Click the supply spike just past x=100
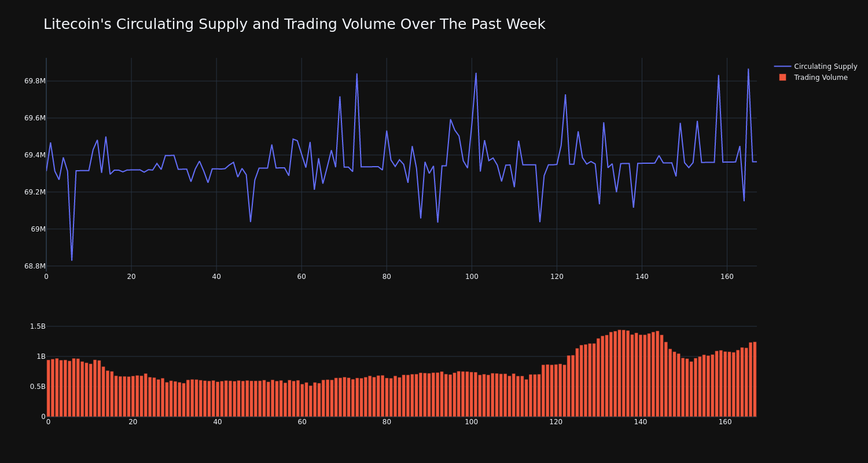The image size is (868, 463). pyautogui.click(x=476, y=74)
